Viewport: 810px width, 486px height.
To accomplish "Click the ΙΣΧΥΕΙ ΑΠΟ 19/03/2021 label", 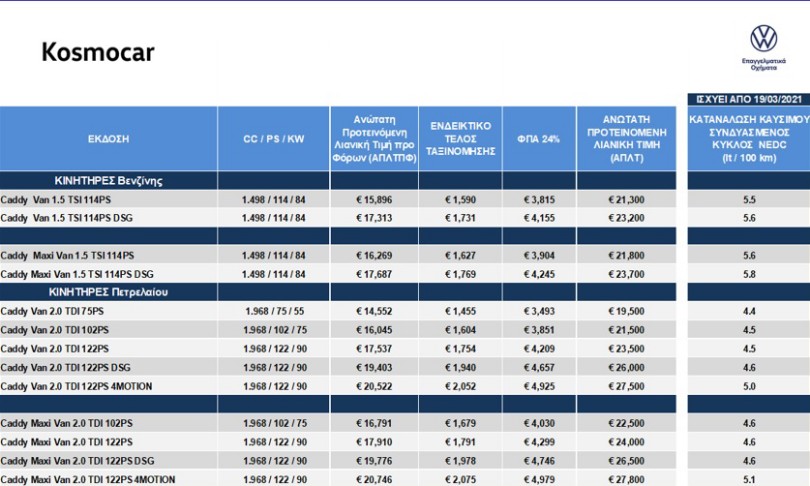I will 749,99.
